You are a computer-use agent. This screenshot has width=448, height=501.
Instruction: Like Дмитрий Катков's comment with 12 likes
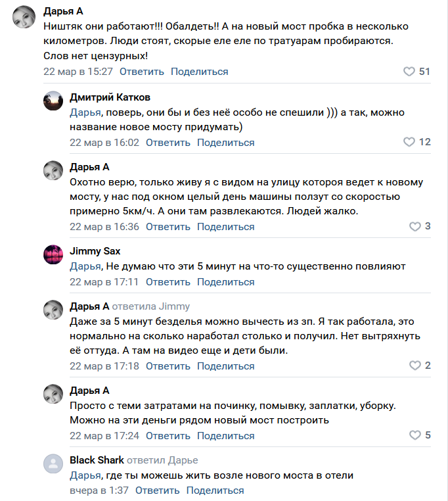(x=409, y=142)
